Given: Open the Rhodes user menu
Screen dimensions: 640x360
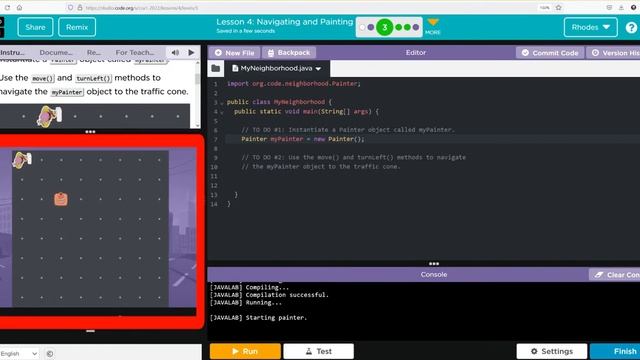Looking at the screenshot, I should point(590,27).
